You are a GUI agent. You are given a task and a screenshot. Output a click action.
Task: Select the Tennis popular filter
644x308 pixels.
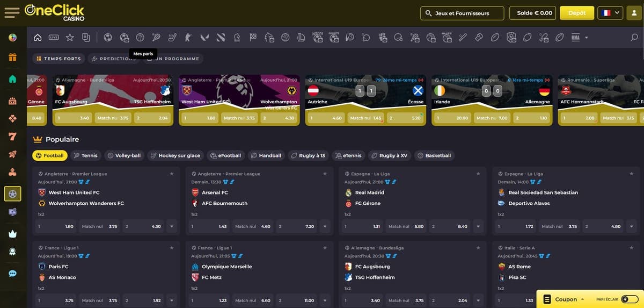click(85, 155)
